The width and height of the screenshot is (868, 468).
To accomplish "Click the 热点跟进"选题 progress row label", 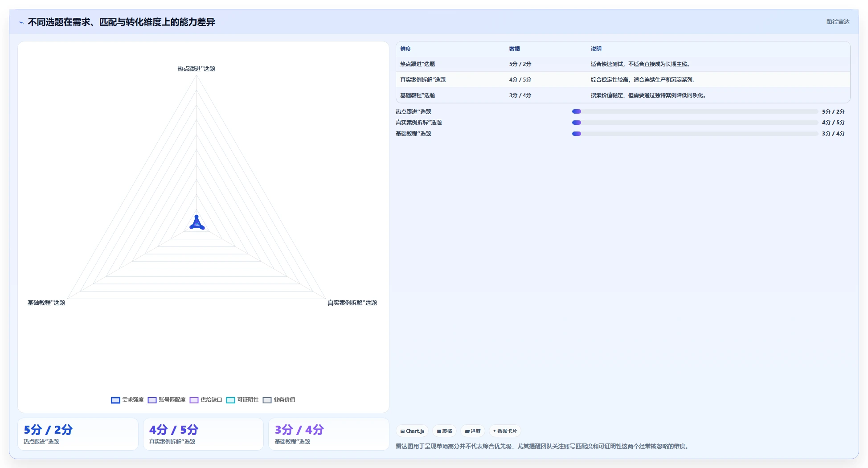I will 414,112.
